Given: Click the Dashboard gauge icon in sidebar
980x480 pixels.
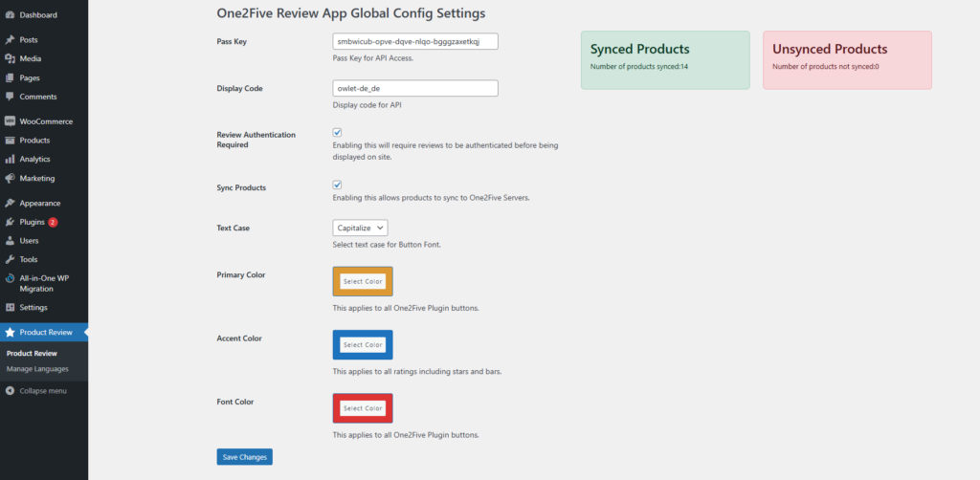Looking at the screenshot, I should (10, 15).
